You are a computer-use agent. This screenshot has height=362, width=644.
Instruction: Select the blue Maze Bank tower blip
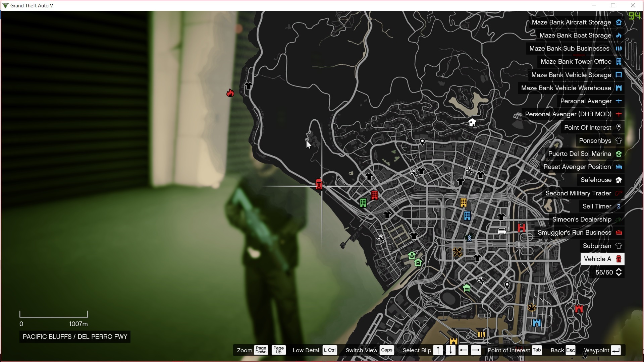click(467, 216)
